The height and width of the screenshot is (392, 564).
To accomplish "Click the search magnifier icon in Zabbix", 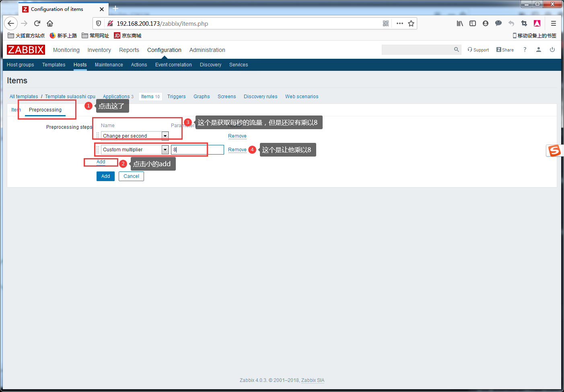I will [x=456, y=50].
